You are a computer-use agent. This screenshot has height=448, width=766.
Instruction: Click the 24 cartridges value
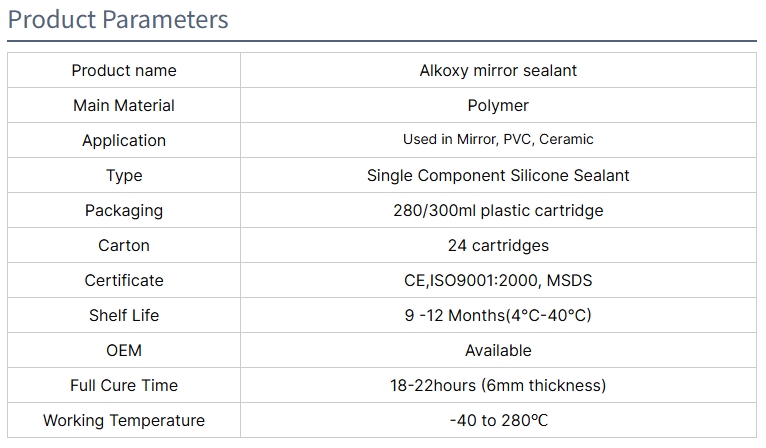[x=498, y=245]
